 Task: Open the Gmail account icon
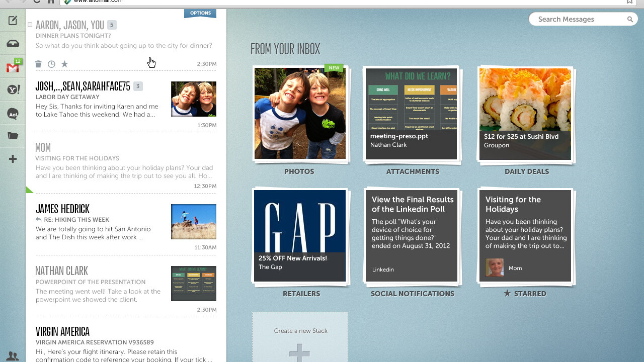[x=13, y=67]
